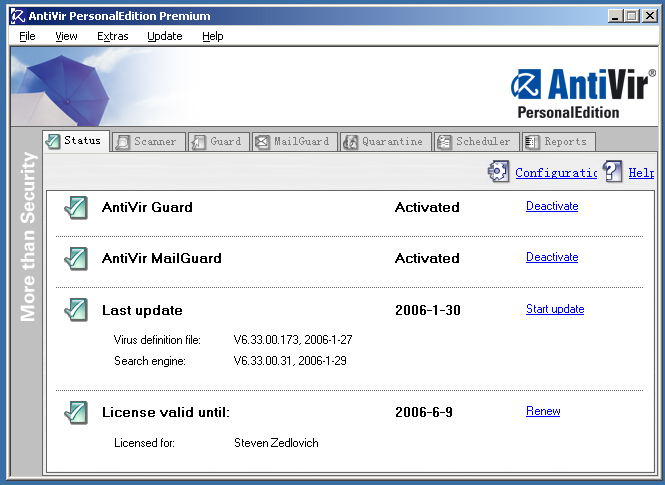The width and height of the screenshot is (665, 485).
Task: Click the License valid until label
Action: pyautogui.click(x=166, y=412)
